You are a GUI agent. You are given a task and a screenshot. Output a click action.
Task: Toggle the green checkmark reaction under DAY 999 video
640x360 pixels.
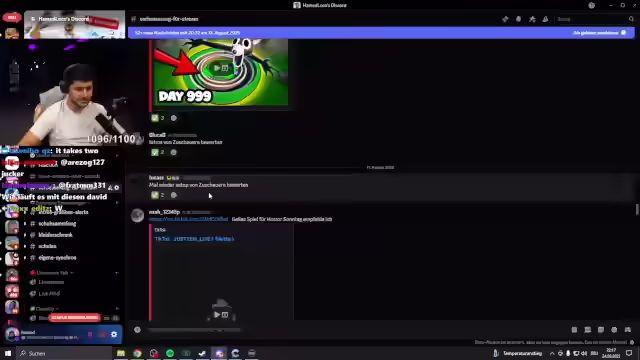pos(158,118)
